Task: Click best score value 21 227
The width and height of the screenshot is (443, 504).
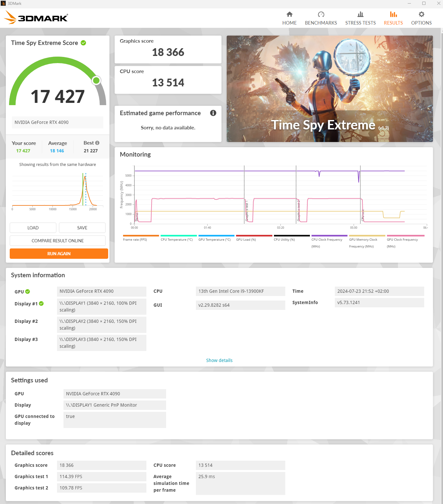Action: click(91, 151)
